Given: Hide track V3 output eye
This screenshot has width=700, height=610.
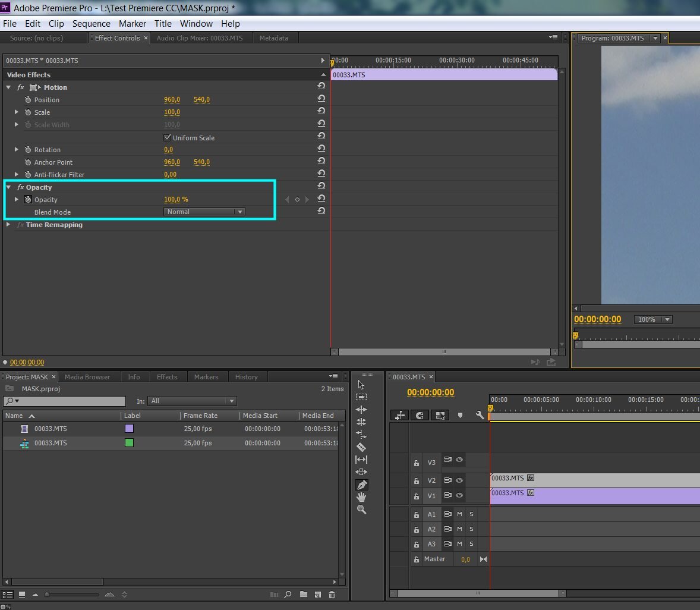Looking at the screenshot, I should 459,460.
